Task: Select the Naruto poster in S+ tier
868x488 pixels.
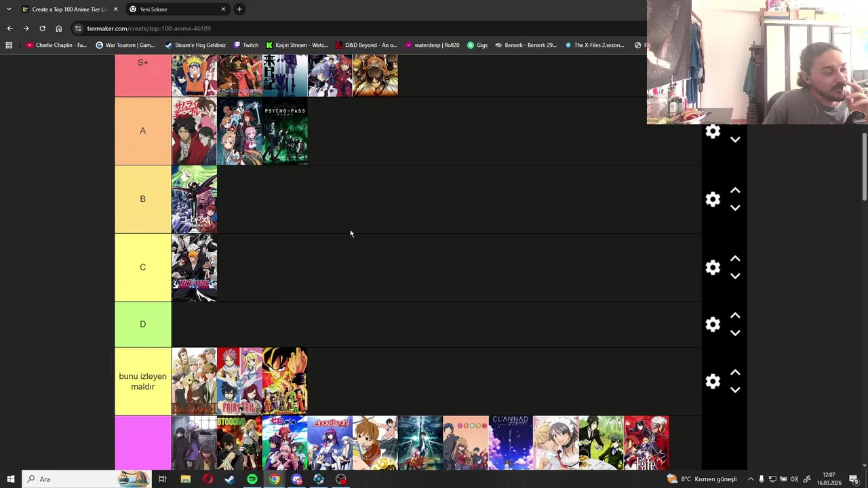Action: 194,75
